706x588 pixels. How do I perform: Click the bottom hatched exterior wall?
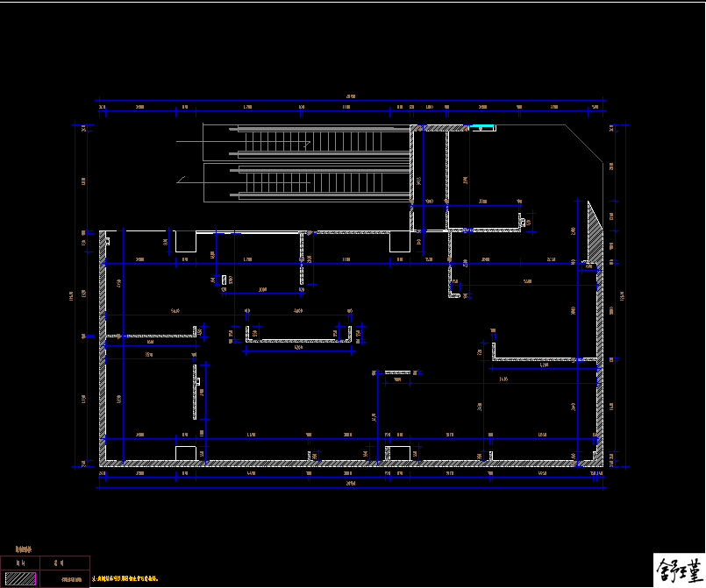351,463
